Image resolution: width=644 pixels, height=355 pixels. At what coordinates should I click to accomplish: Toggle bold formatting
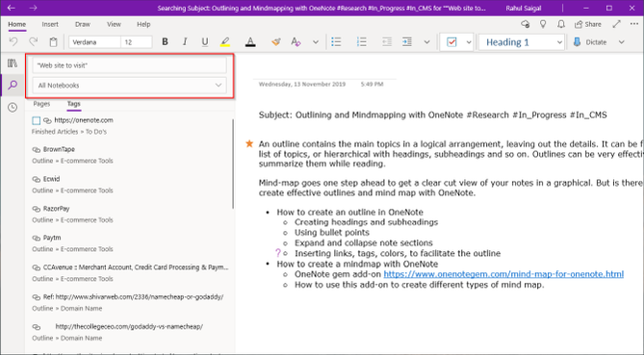coord(166,42)
